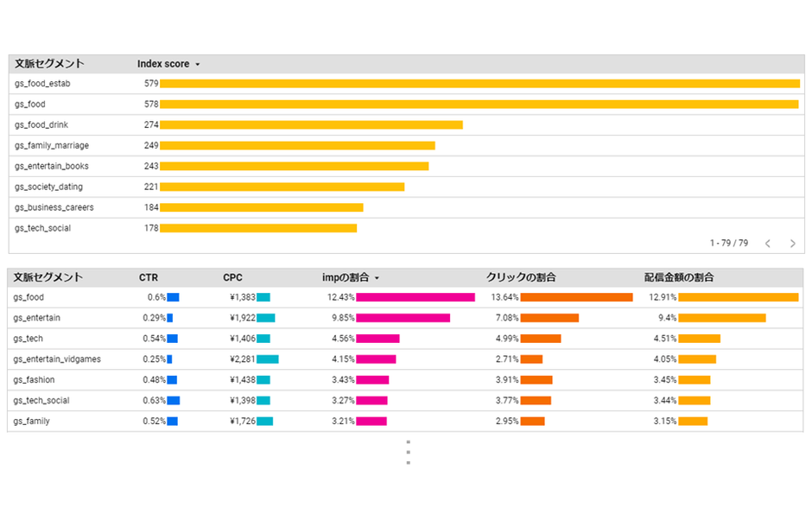812x508 pixels.
Task: Select the gs_entertain_vidgames row
Action: pyautogui.click(x=57, y=359)
